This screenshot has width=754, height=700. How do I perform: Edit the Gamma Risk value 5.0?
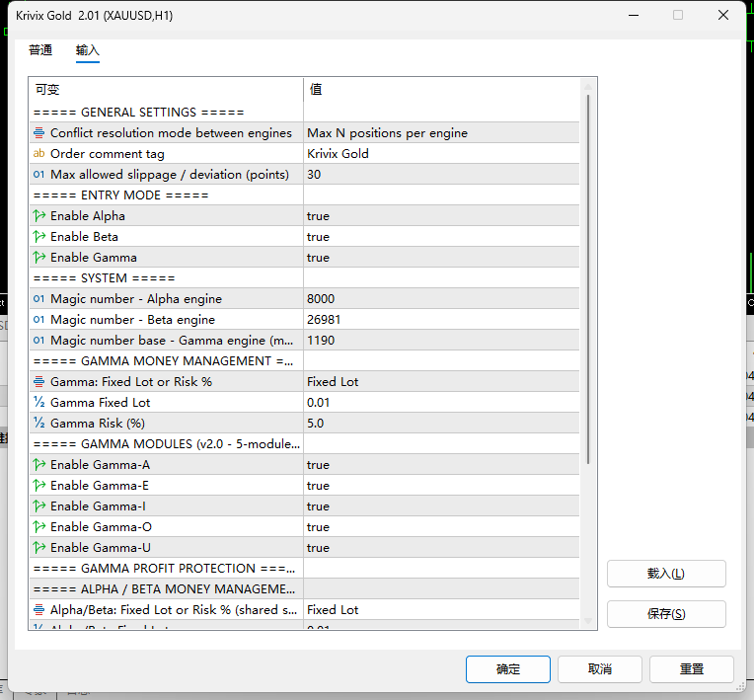pos(441,423)
